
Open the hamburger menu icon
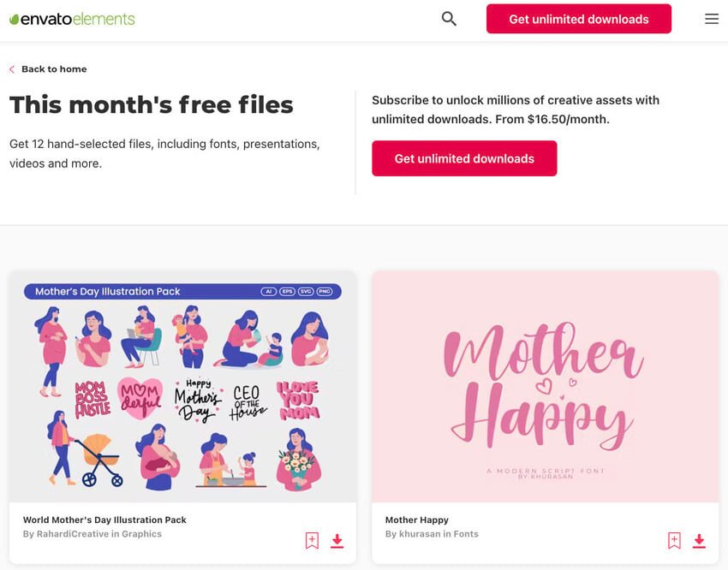click(712, 19)
